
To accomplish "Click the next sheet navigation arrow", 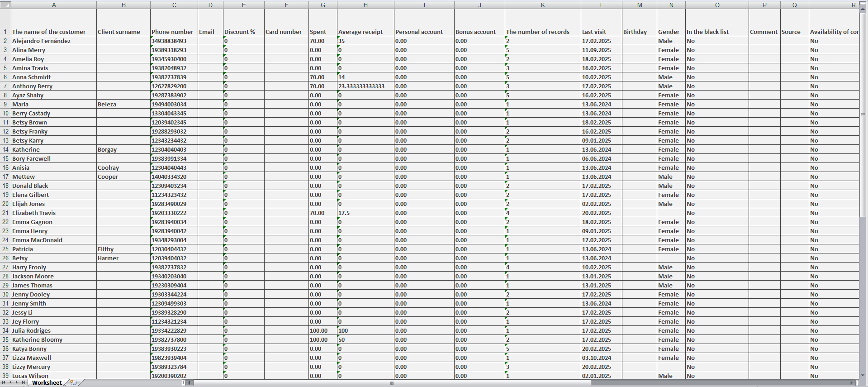I will [x=17, y=383].
